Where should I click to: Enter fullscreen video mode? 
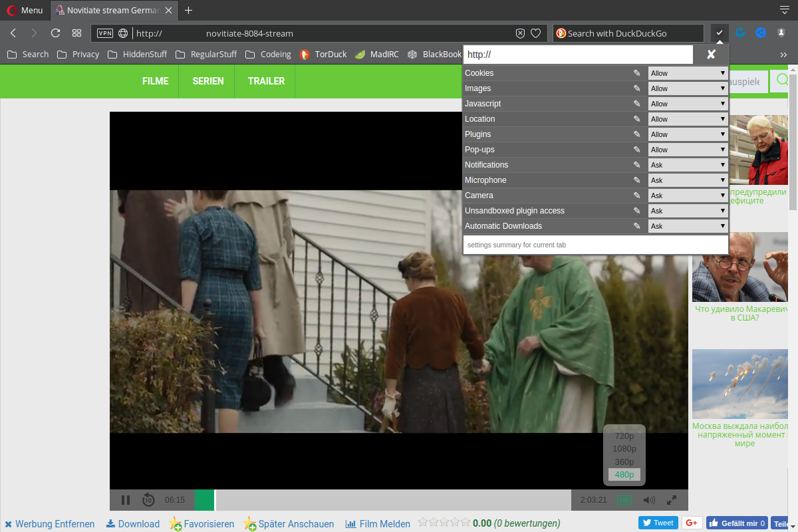[672, 500]
